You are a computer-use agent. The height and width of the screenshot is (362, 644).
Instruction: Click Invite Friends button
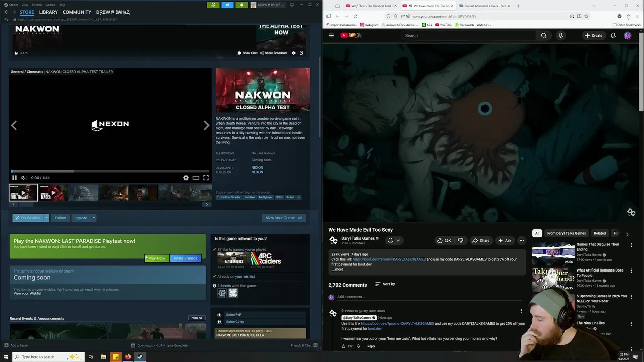(x=185, y=258)
